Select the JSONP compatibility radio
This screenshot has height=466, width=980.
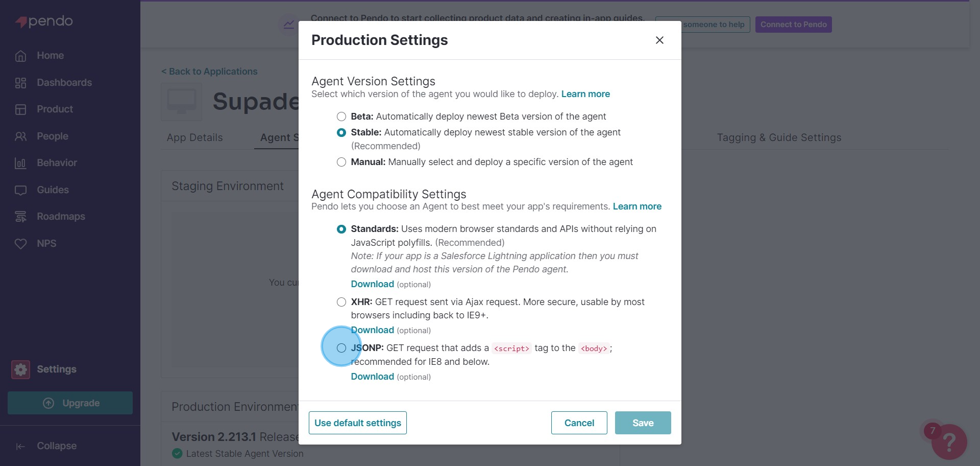coord(341,348)
